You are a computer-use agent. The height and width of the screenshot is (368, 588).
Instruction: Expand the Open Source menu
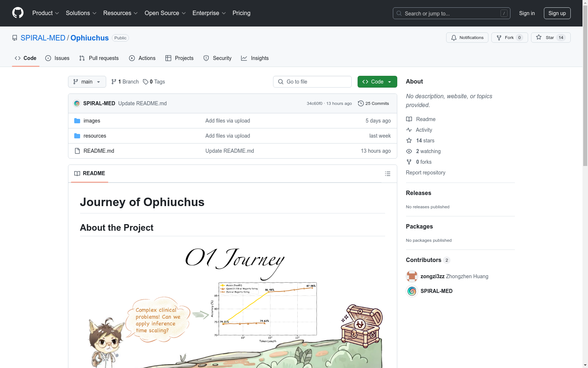point(165,13)
